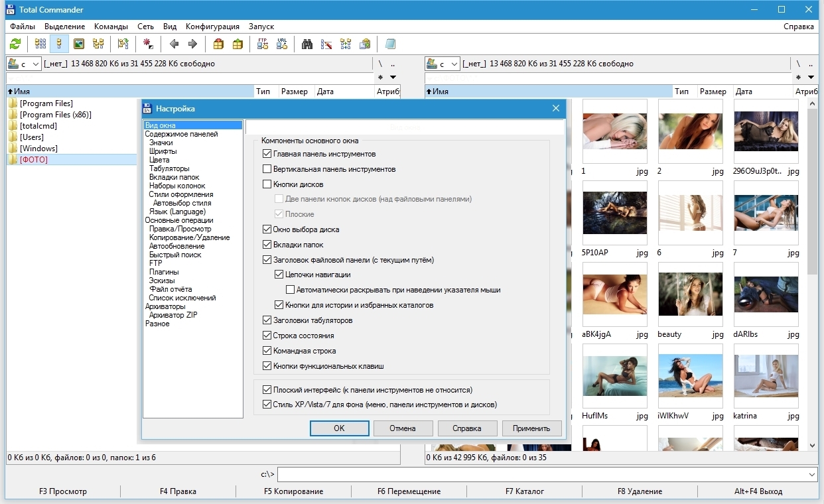This screenshot has height=504, width=824.
Task: Switch to thumbnail view via toolbar icon
Action: (x=79, y=44)
